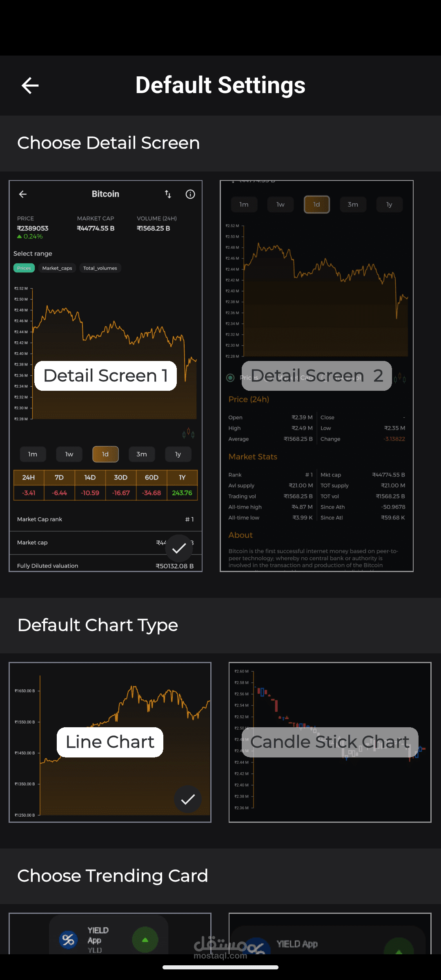
Task: Tap the Default Chart Type heading
Action: tap(98, 625)
